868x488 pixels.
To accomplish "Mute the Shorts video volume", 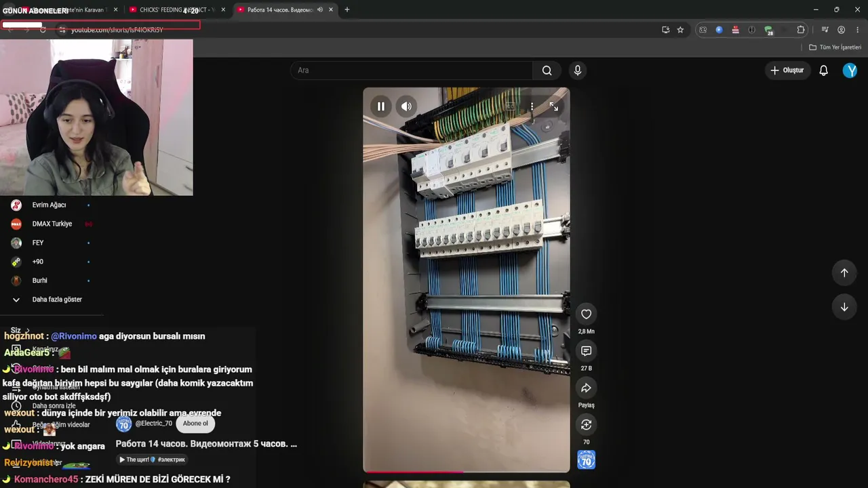I will pyautogui.click(x=406, y=106).
